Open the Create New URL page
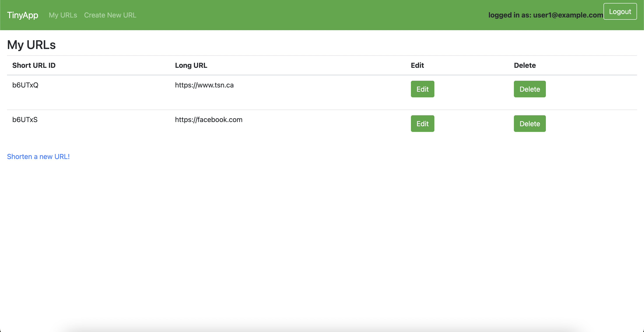Viewport: 644px width, 332px height. tap(110, 15)
